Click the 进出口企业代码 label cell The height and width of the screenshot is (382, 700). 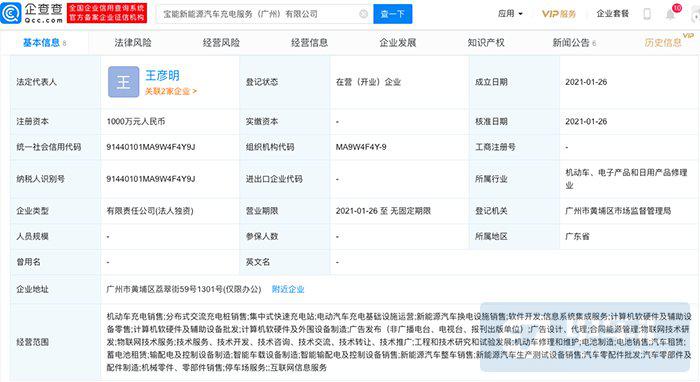[284, 179]
